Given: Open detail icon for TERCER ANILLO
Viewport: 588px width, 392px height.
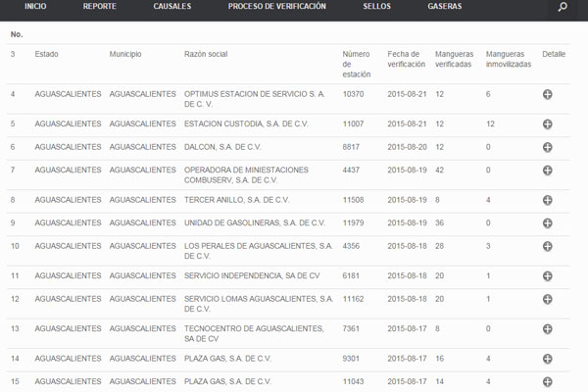Looking at the screenshot, I should tap(548, 200).
